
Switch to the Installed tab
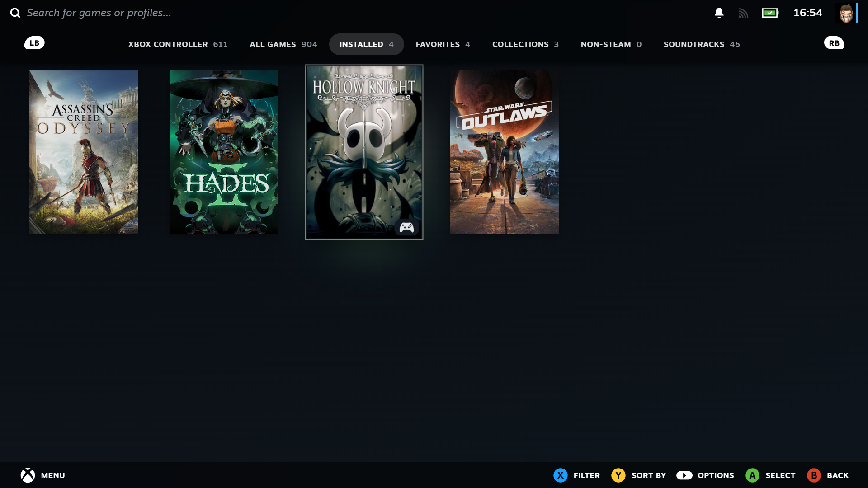click(366, 44)
